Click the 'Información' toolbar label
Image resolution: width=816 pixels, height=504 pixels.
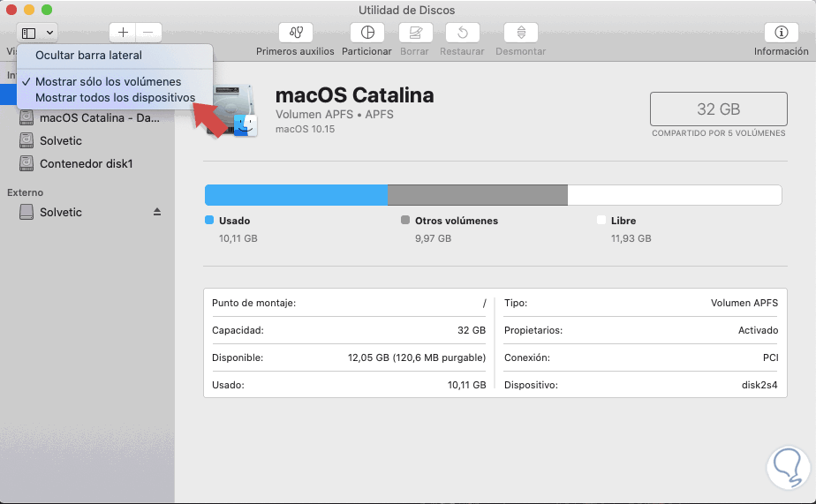tap(782, 51)
